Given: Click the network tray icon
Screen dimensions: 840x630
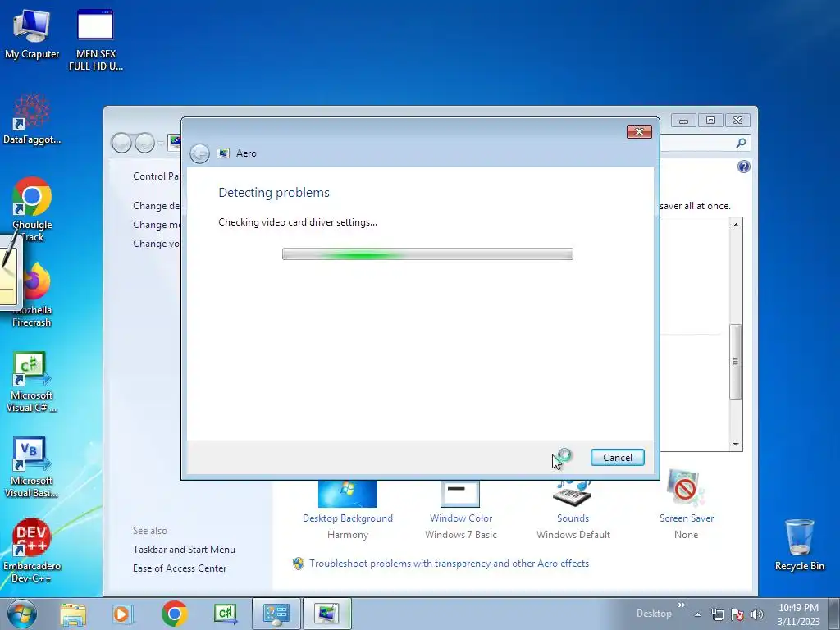Looking at the screenshot, I should click(x=717, y=614).
